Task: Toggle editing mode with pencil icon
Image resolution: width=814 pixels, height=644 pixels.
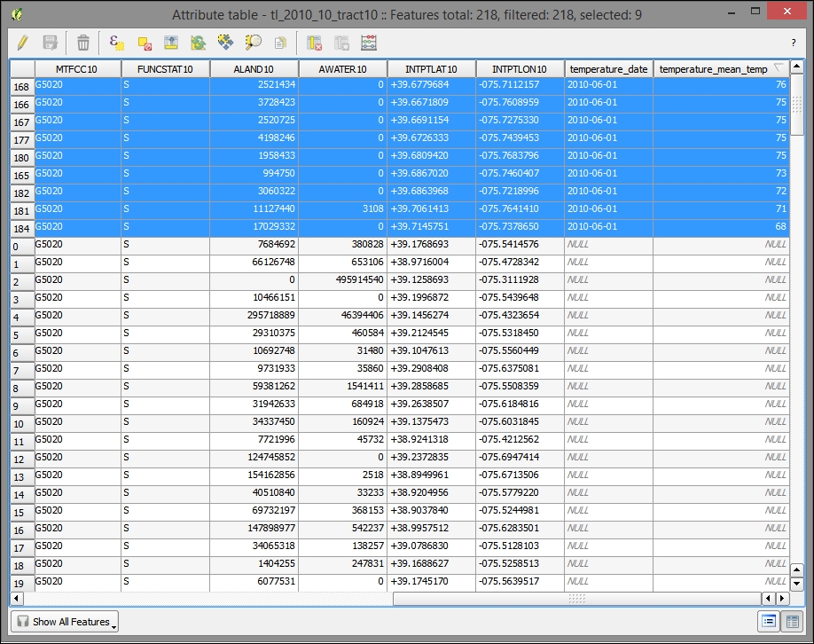Action: pos(23,42)
